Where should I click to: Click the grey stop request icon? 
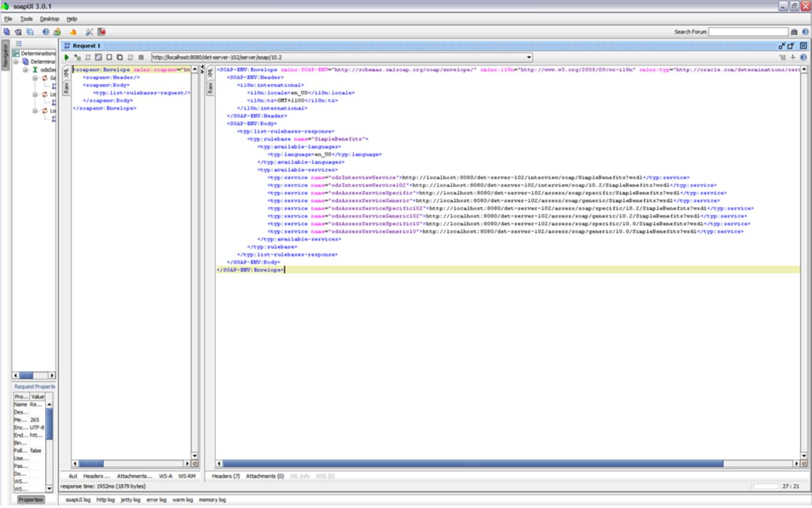click(x=141, y=58)
